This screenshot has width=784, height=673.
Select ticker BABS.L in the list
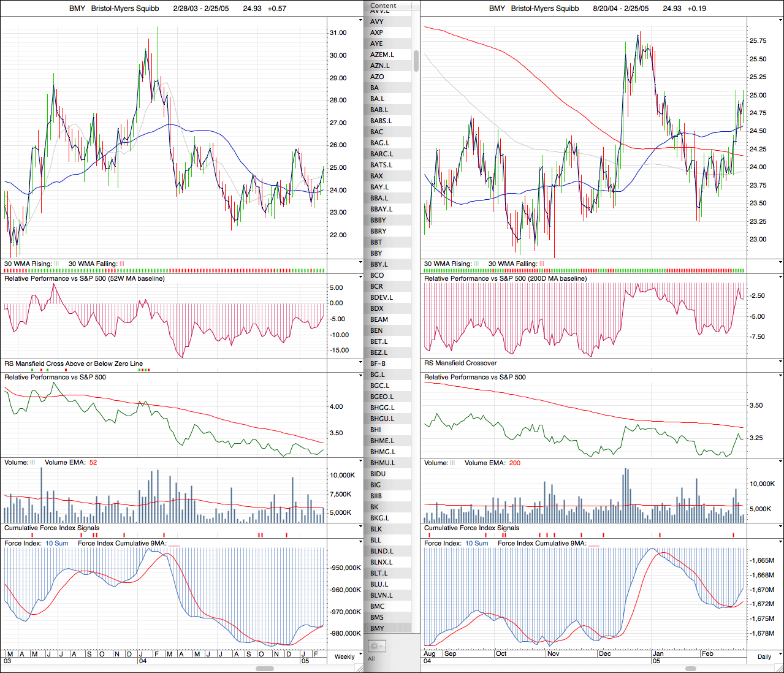pos(388,121)
